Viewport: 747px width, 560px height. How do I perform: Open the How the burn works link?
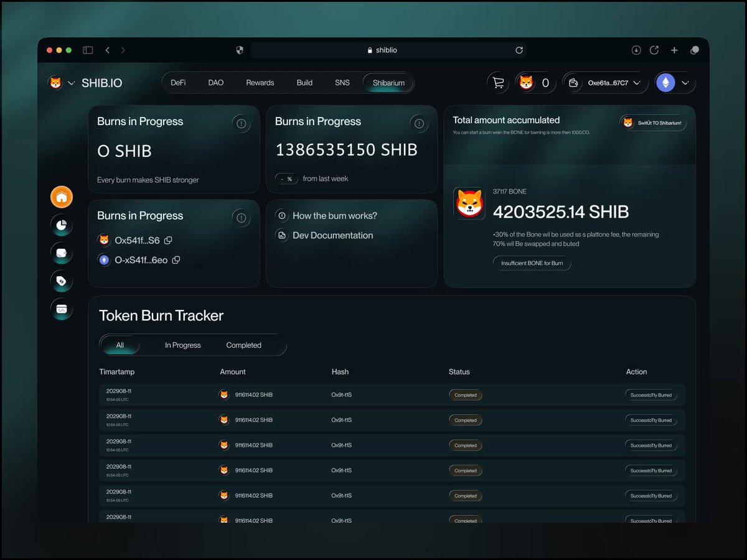pos(335,216)
